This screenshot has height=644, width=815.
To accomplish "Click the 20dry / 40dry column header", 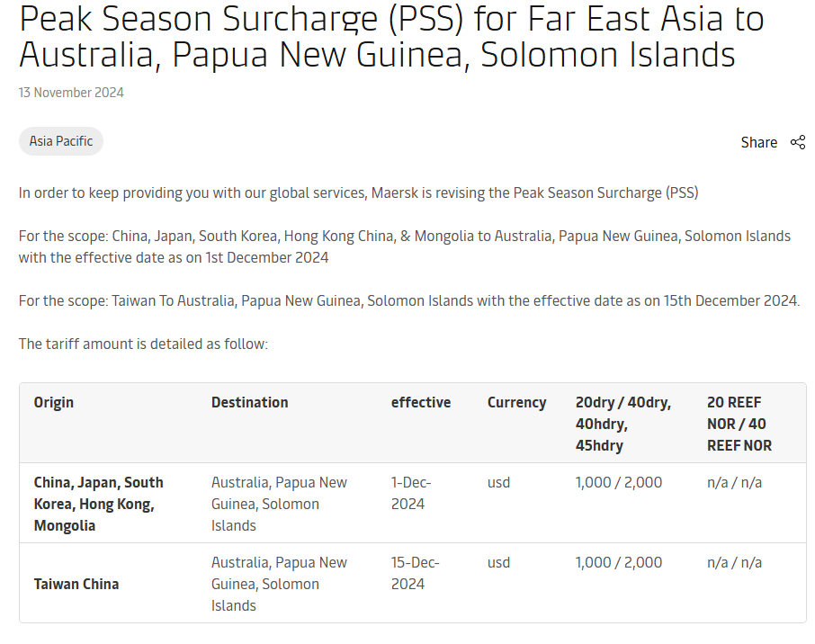I will (x=623, y=424).
